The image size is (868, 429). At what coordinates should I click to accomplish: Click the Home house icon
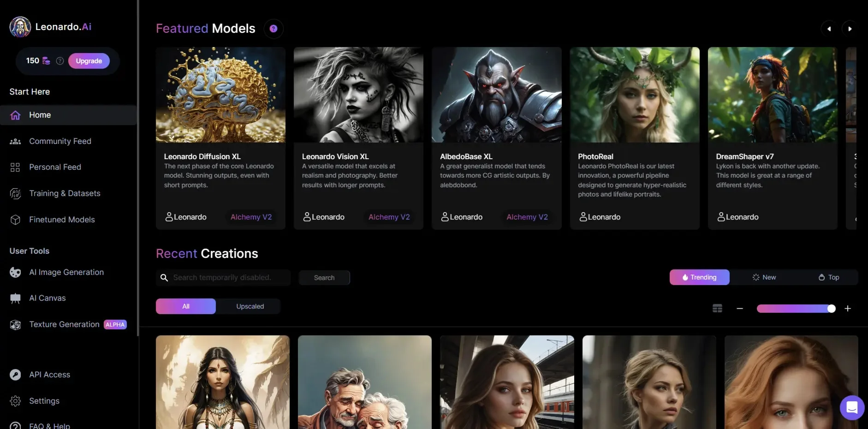coord(15,115)
